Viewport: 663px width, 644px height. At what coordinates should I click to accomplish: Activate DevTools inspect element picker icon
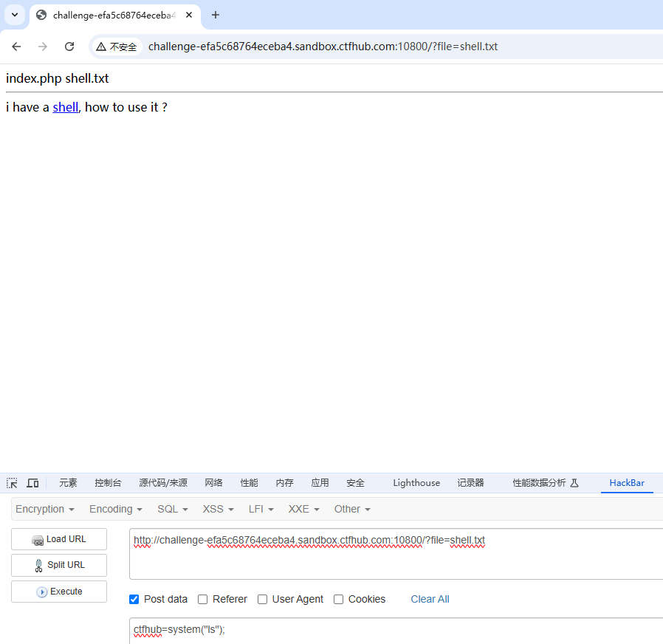(12, 483)
